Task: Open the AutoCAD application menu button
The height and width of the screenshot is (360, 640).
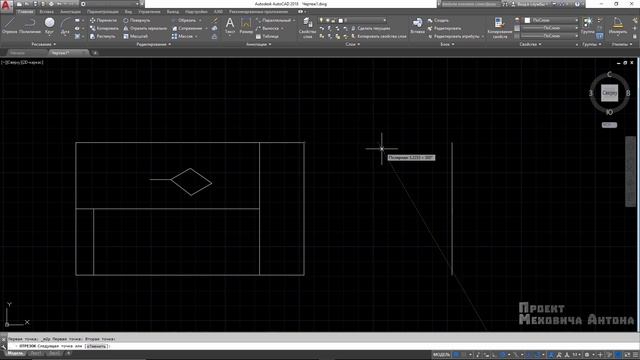Action: 6,7
